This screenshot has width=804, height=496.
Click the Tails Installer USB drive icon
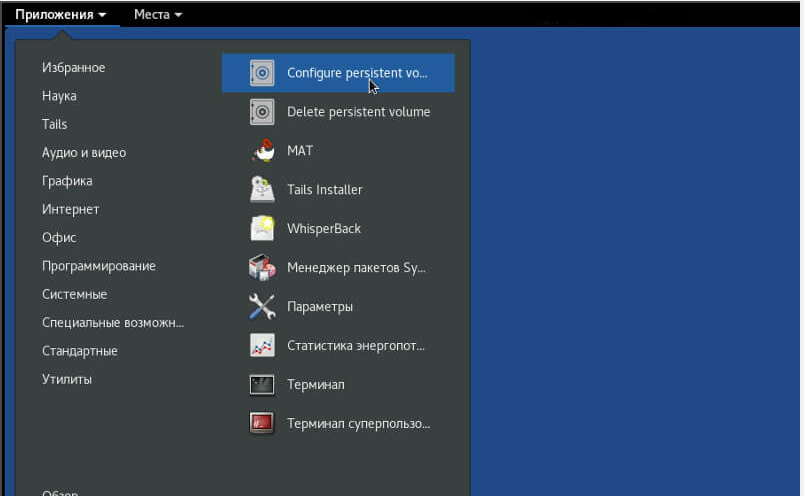[262, 190]
